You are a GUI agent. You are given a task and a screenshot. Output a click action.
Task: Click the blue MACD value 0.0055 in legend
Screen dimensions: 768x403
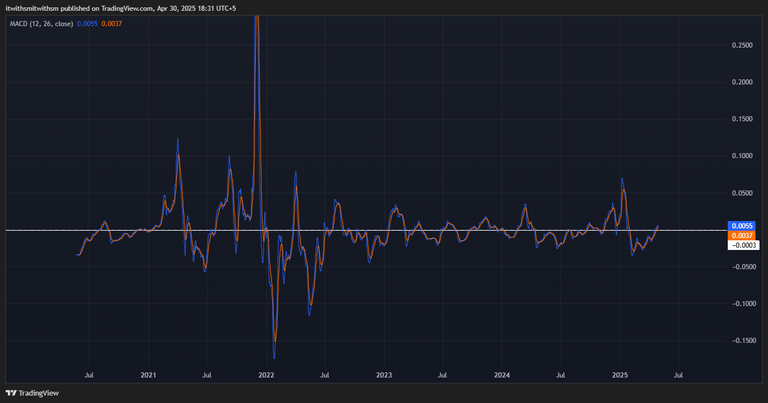[x=87, y=24]
